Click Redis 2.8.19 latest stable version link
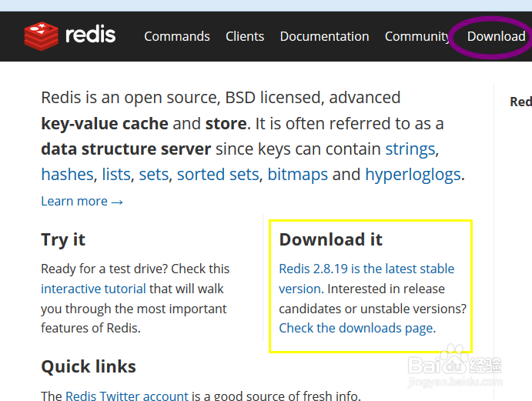The height and width of the screenshot is (401, 532). click(366, 279)
